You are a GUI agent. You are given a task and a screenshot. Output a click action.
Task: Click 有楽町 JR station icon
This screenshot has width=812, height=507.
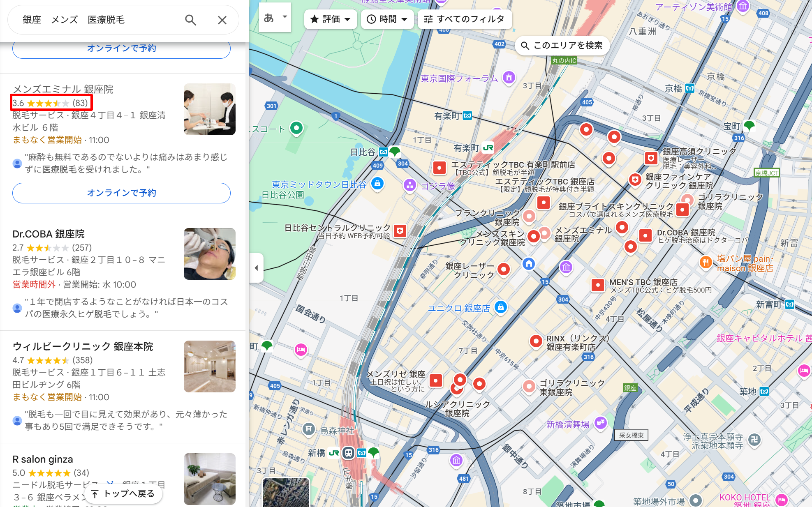point(488,148)
